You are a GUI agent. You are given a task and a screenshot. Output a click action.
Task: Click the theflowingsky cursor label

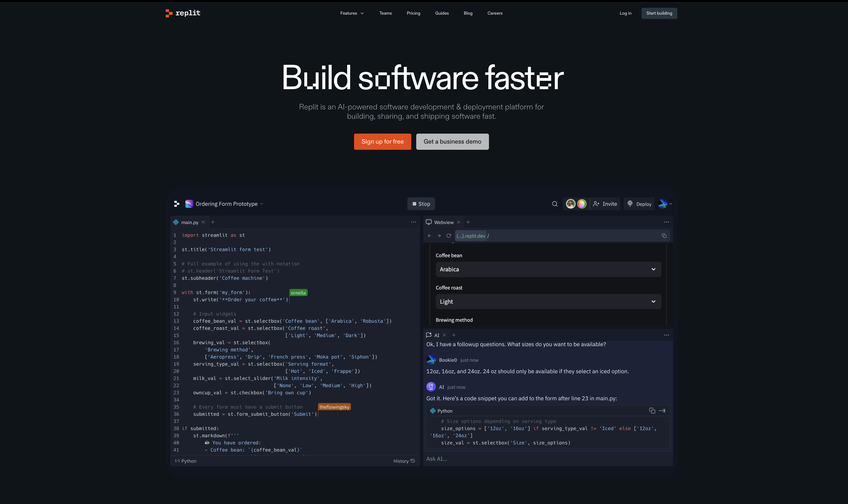(334, 407)
